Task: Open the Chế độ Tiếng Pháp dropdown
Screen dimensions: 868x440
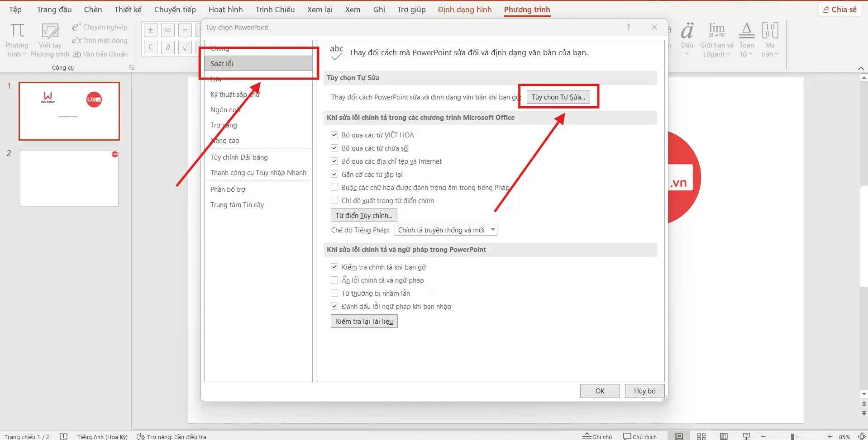Action: 492,230
